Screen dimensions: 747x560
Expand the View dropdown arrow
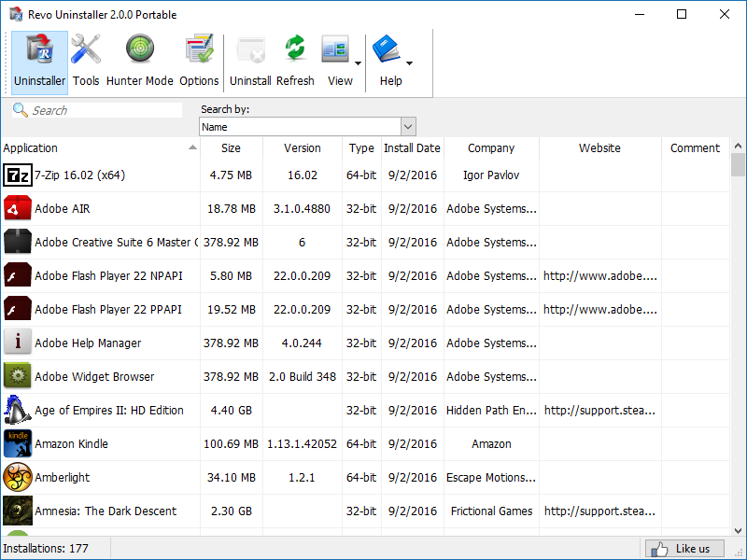tap(359, 63)
